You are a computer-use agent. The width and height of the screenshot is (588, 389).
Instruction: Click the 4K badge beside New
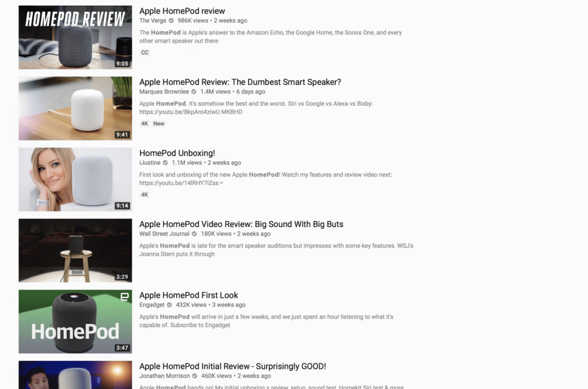144,124
